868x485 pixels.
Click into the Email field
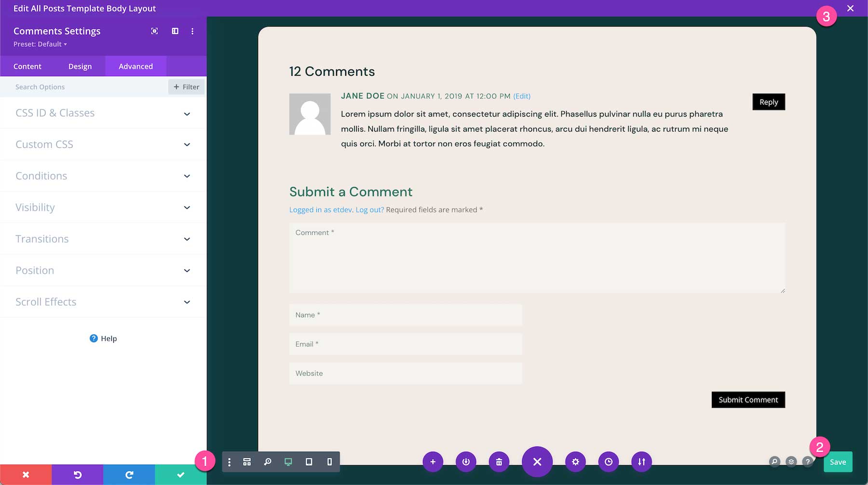pos(406,344)
